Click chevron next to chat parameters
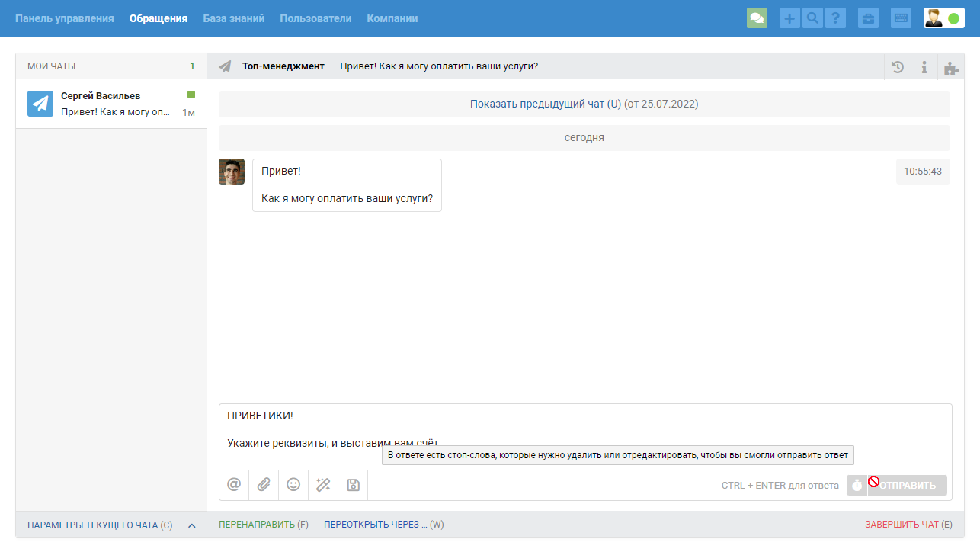The image size is (980, 552). [x=192, y=526]
